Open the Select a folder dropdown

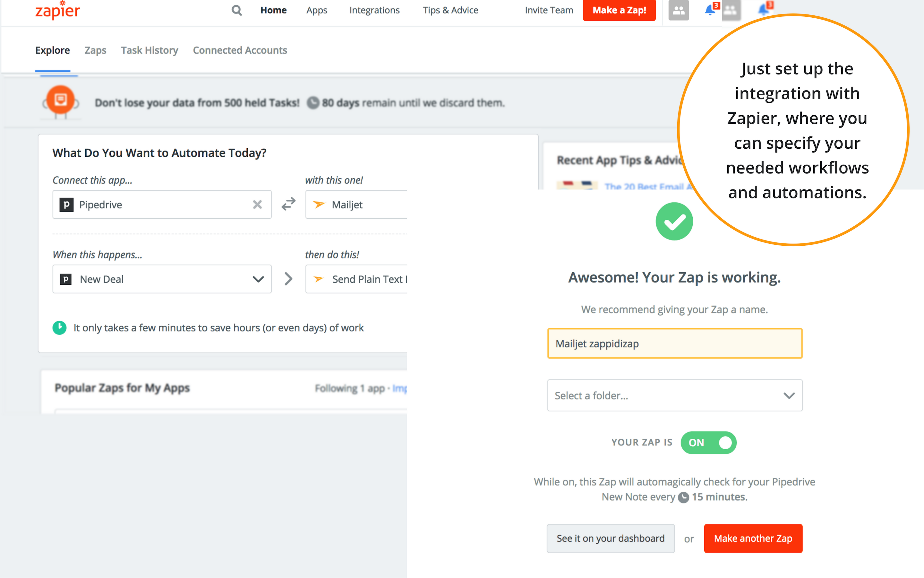[675, 395]
